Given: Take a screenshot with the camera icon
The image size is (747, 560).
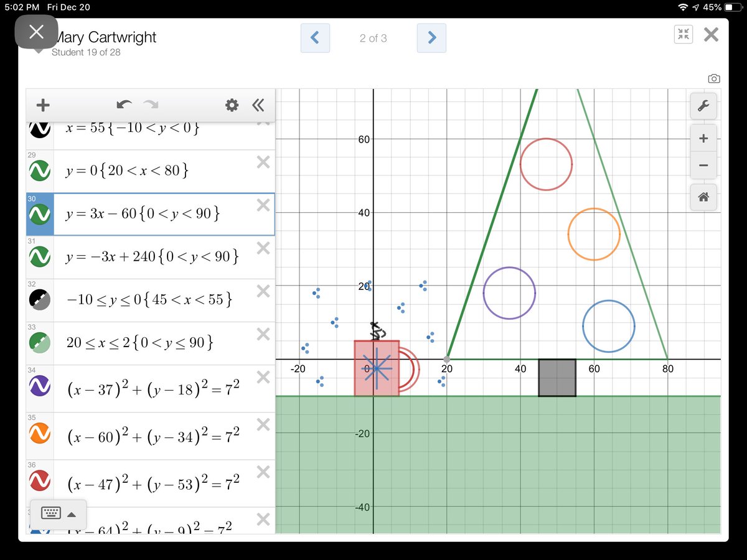Looking at the screenshot, I should [713, 78].
